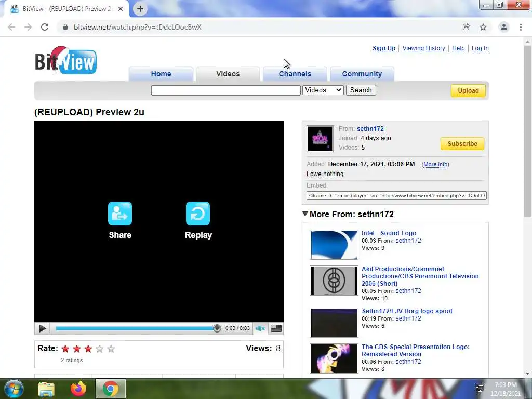This screenshot has height=399, width=532.
Task: Open File Explorer from the taskbar
Action: [x=46, y=389]
